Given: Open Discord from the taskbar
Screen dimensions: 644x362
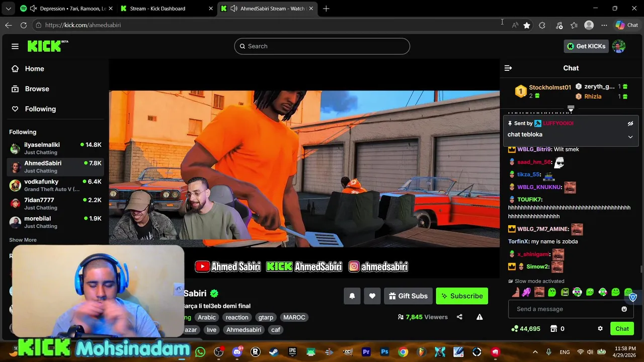Looking at the screenshot, I should click(x=237, y=352).
